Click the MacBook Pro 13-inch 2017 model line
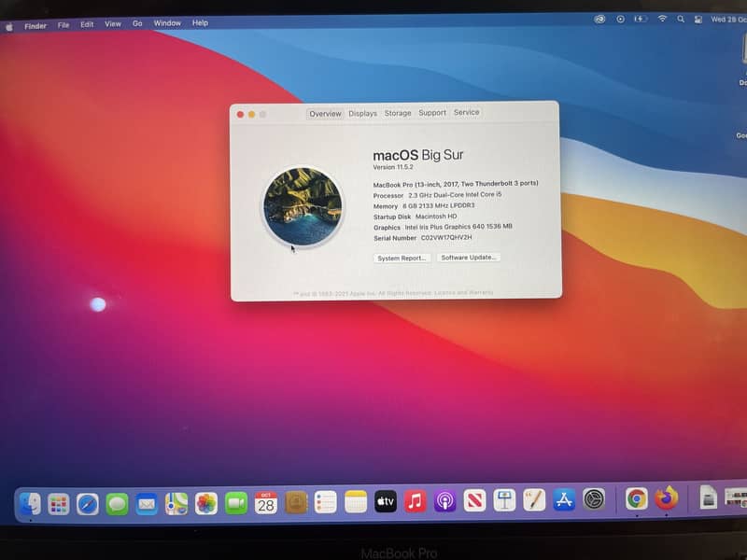Image resolution: width=747 pixels, height=560 pixels. [x=456, y=184]
